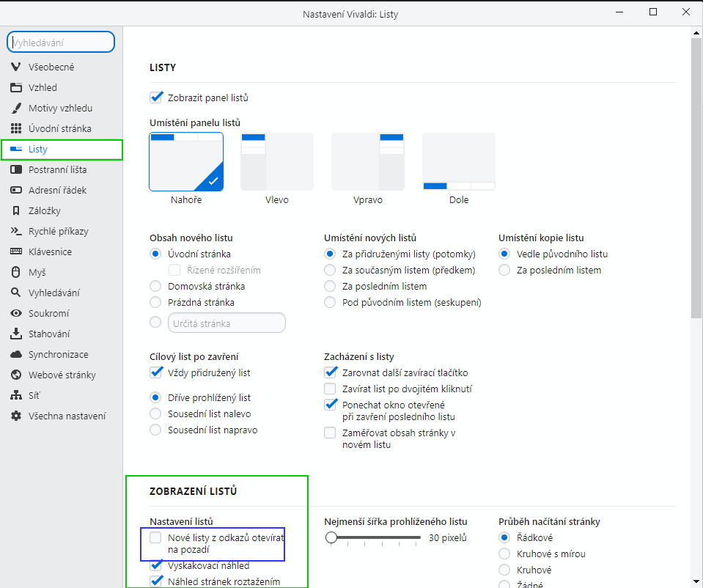Open Všeobecné settings via the Vivaldi icon

pos(15,67)
